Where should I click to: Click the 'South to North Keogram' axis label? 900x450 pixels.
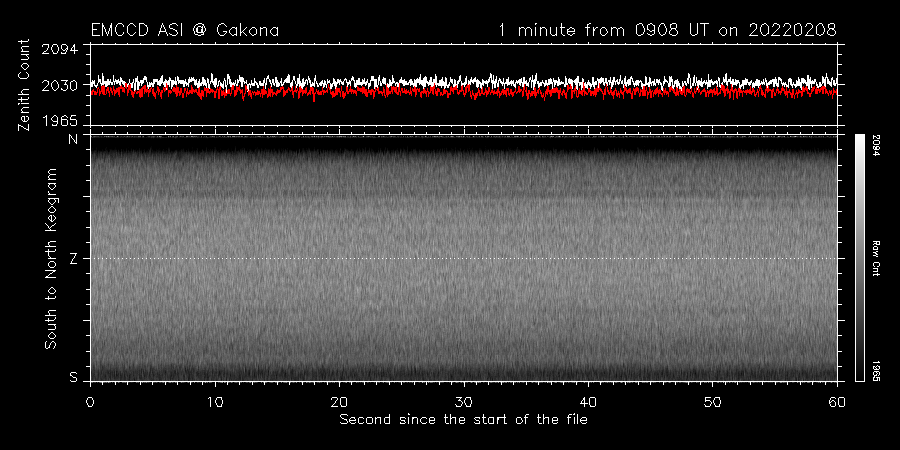[x=51, y=258]
